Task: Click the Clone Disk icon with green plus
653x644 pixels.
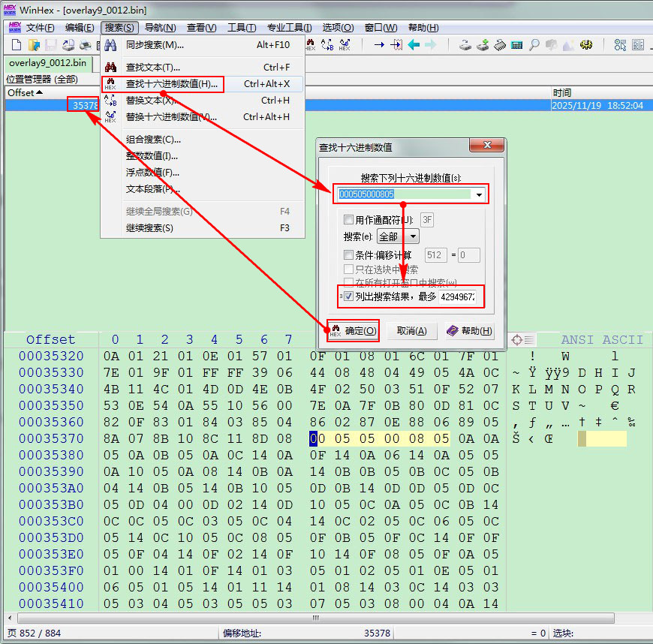Action: pyautogui.click(x=483, y=44)
